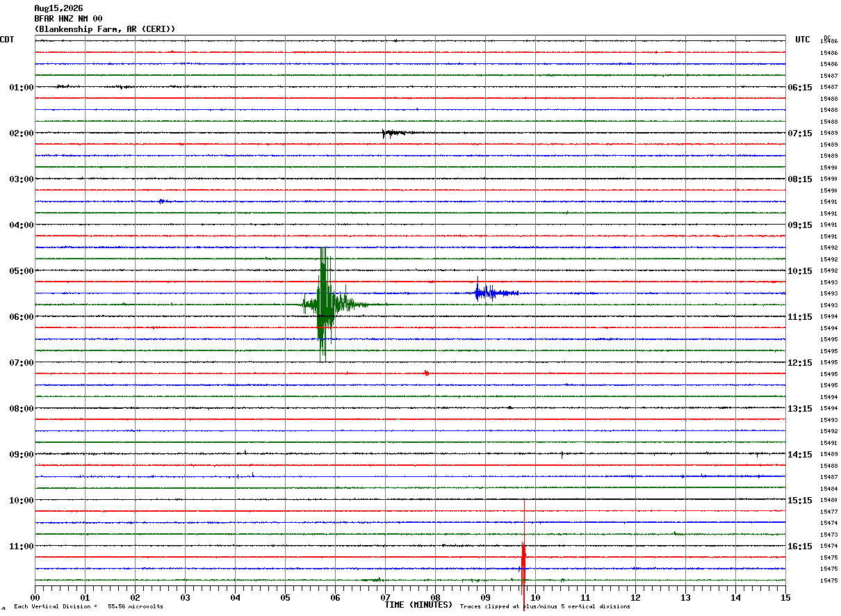The height and width of the screenshot is (616, 841).
Task: Click the 06:15 UTC time label
Action: pyautogui.click(x=800, y=88)
